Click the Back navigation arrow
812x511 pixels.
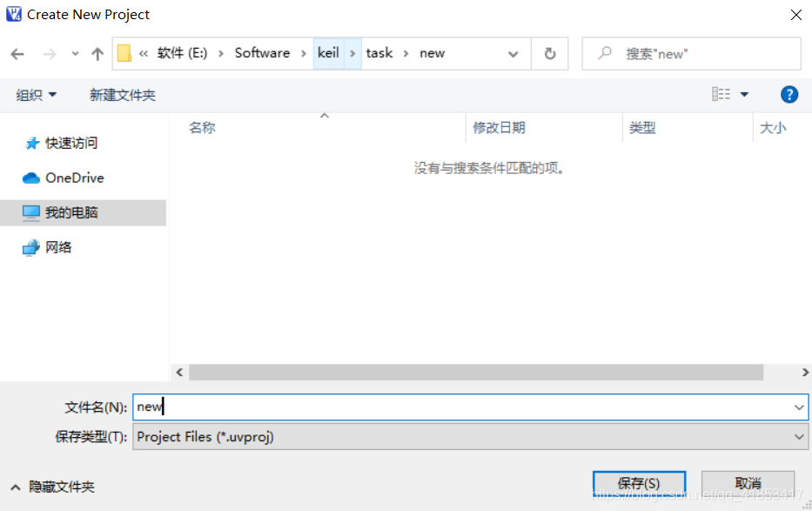point(17,54)
